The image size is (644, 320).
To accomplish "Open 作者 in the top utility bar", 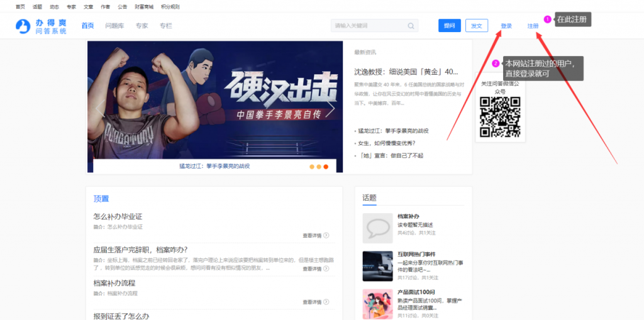I will [x=105, y=7].
